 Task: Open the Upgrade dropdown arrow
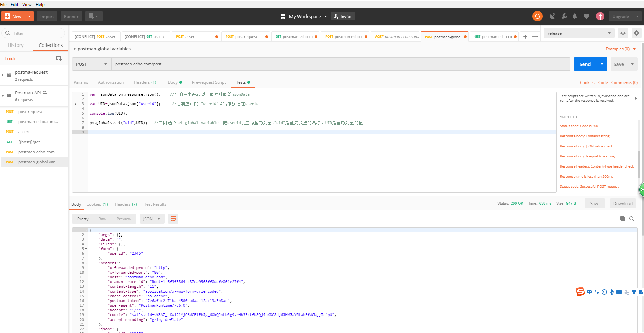637,16
